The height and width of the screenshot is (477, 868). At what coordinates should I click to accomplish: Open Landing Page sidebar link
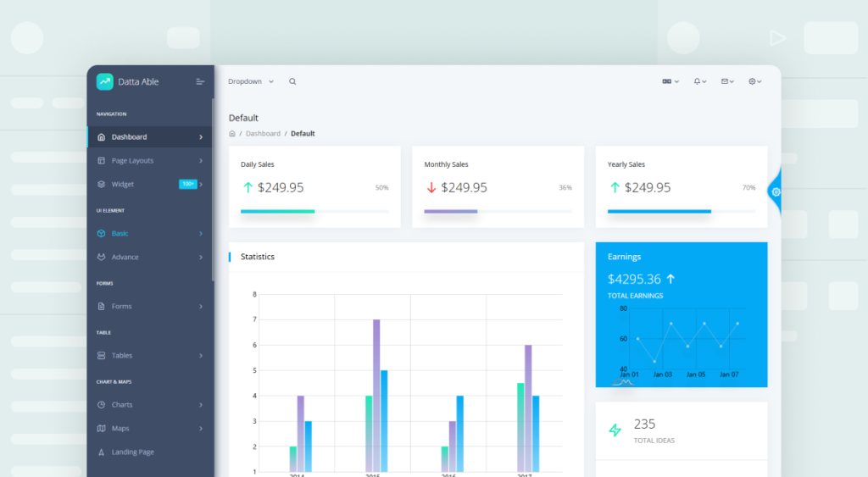pos(149,452)
